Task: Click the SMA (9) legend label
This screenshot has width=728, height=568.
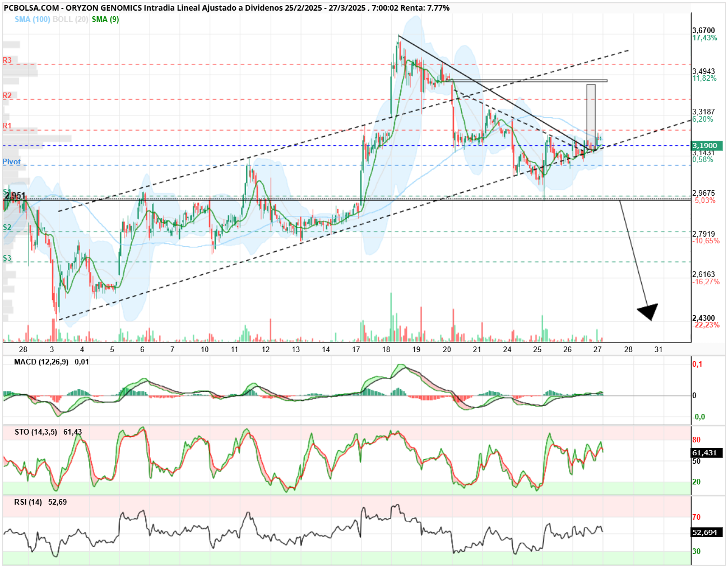Action: pos(105,19)
